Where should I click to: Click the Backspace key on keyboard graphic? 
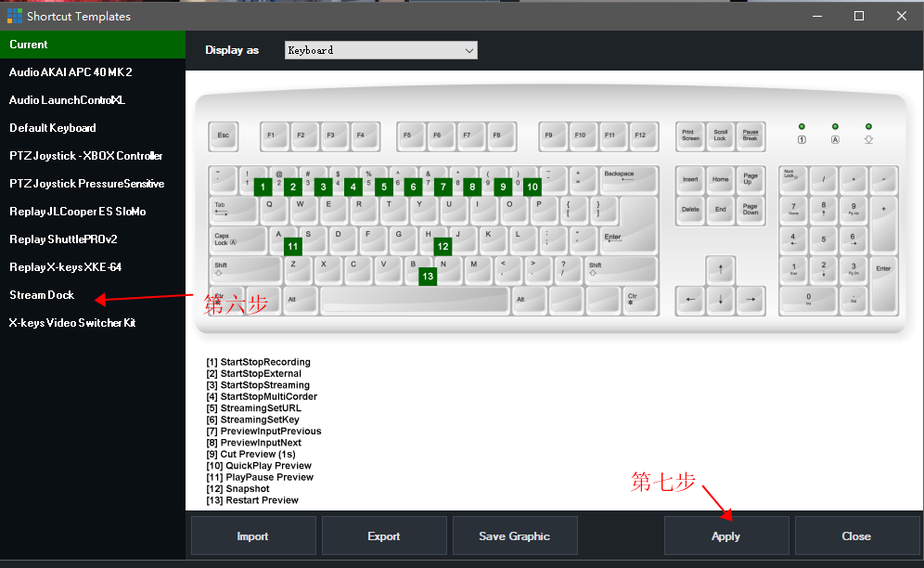[x=629, y=180]
